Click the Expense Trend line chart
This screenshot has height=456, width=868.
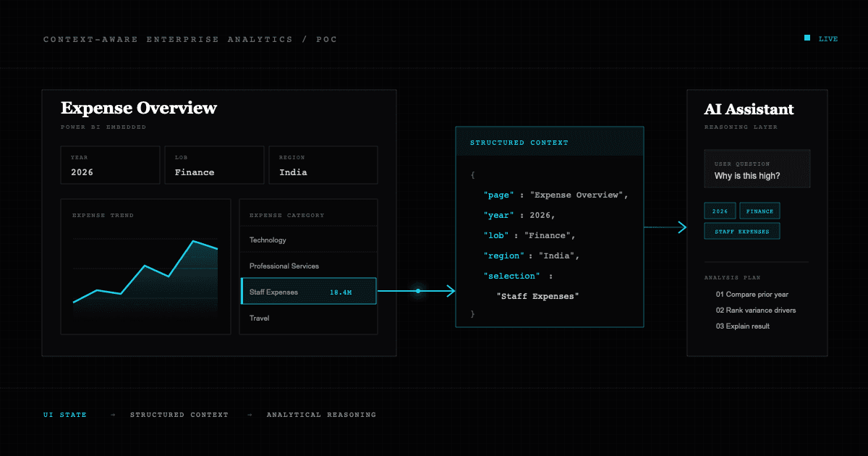(x=145, y=271)
